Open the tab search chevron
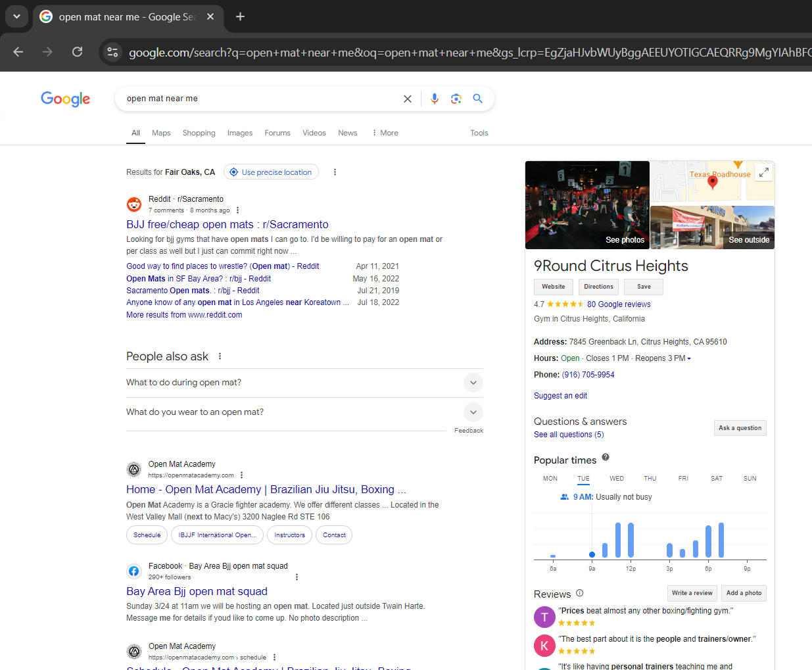Viewport: 812px width, 670px height. tap(16, 16)
